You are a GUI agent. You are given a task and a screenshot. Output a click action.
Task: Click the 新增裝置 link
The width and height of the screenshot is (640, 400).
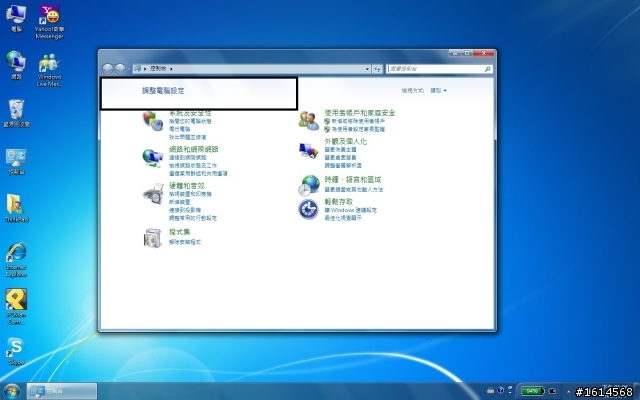180,202
